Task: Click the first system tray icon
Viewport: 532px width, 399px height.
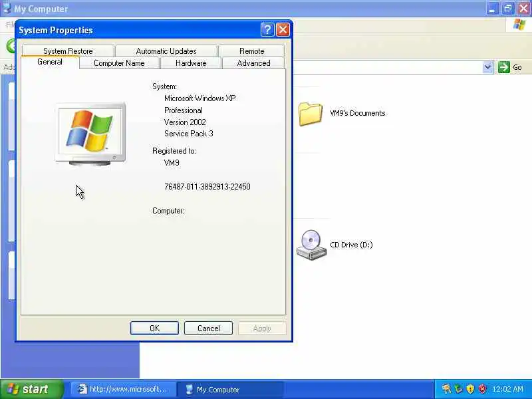Action: click(446, 389)
